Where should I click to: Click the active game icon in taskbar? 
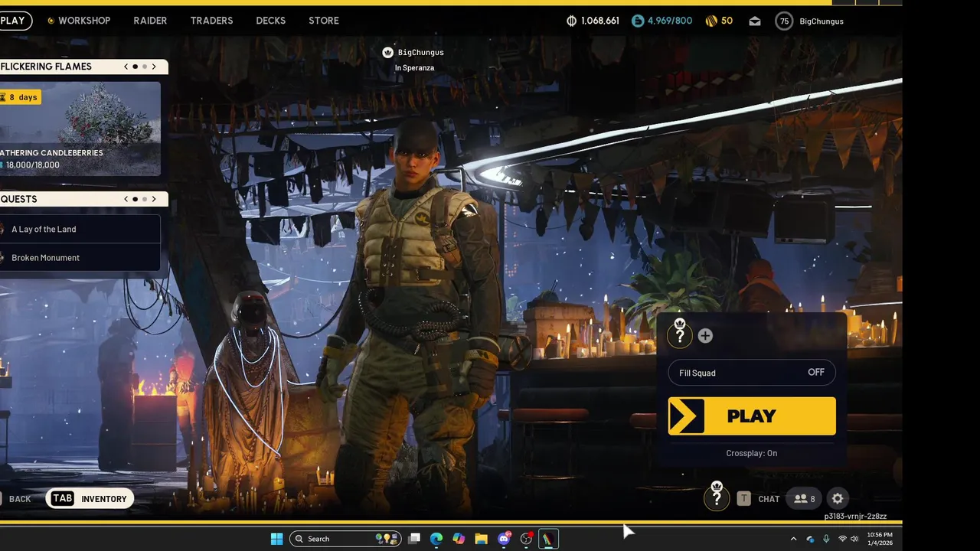pyautogui.click(x=548, y=539)
